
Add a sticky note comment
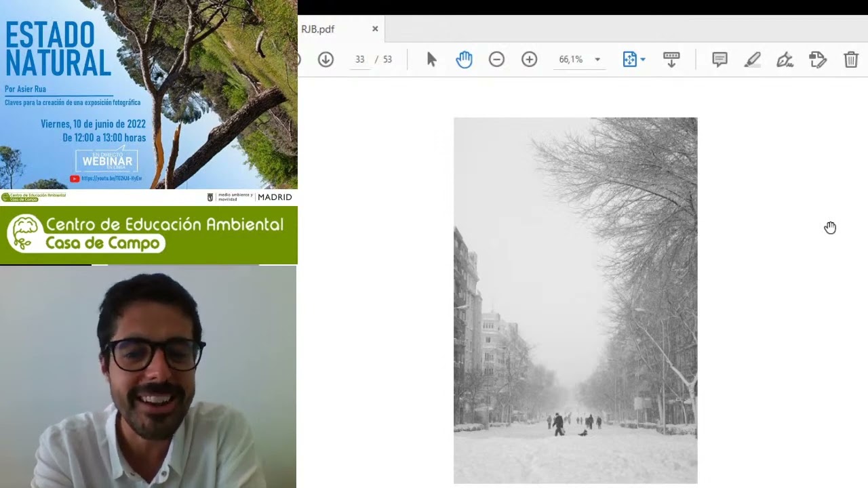tap(719, 60)
